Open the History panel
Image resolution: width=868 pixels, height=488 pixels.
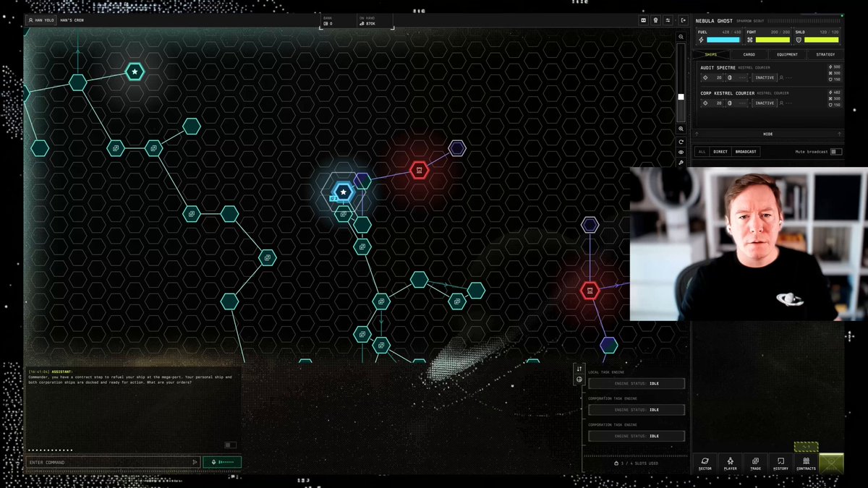[x=780, y=463]
